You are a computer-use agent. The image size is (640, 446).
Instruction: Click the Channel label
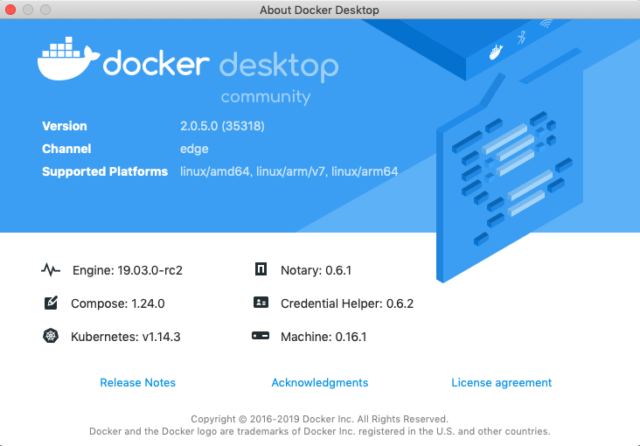tap(67, 149)
